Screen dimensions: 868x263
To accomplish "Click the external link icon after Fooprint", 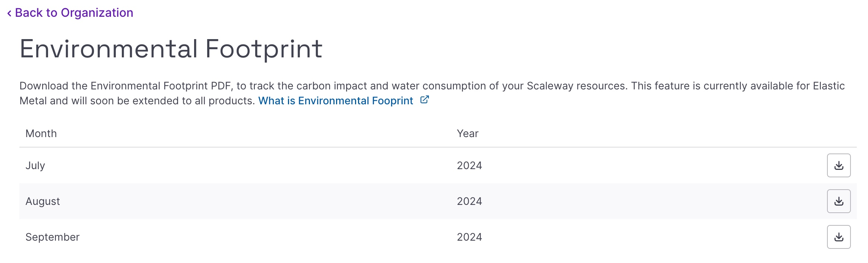I will click(425, 100).
